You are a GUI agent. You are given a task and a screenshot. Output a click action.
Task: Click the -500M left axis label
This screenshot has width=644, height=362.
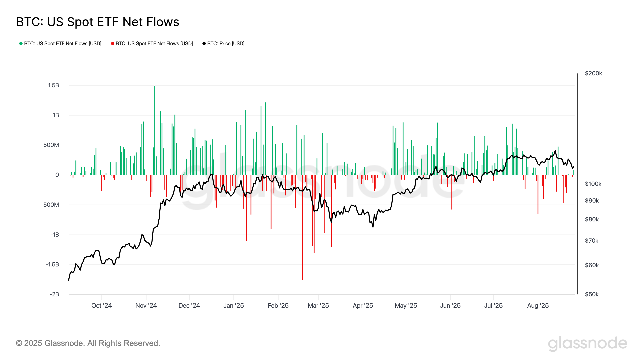[50, 205]
